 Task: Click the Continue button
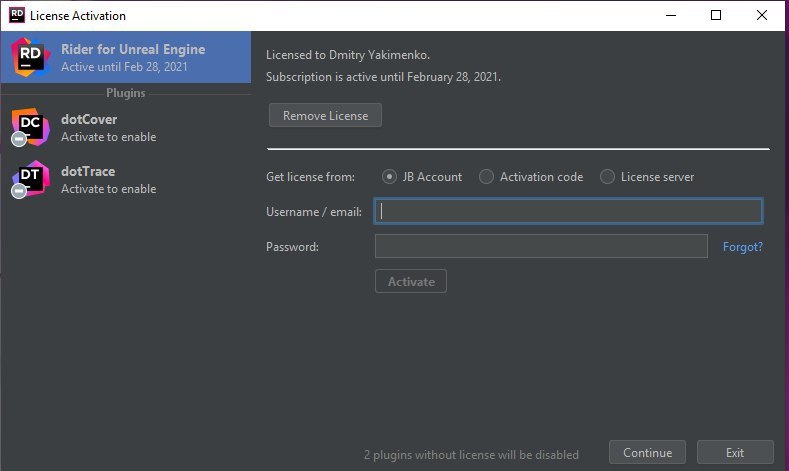tap(647, 452)
